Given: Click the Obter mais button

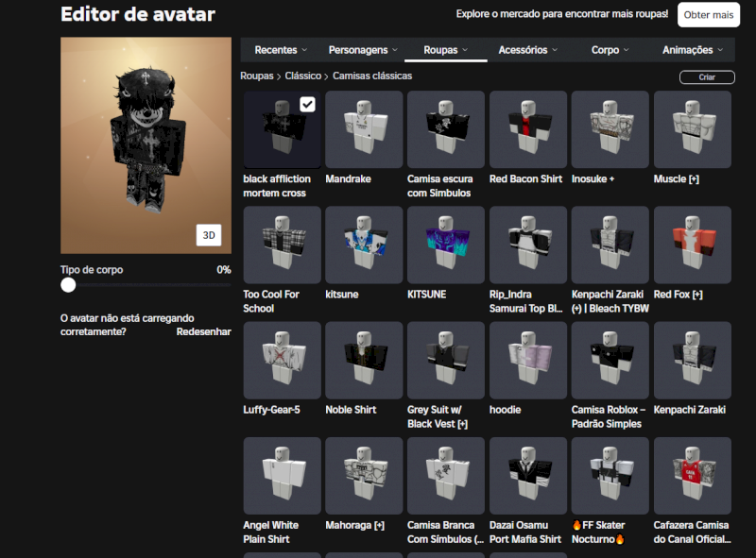Looking at the screenshot, I should tap(709, 14).
